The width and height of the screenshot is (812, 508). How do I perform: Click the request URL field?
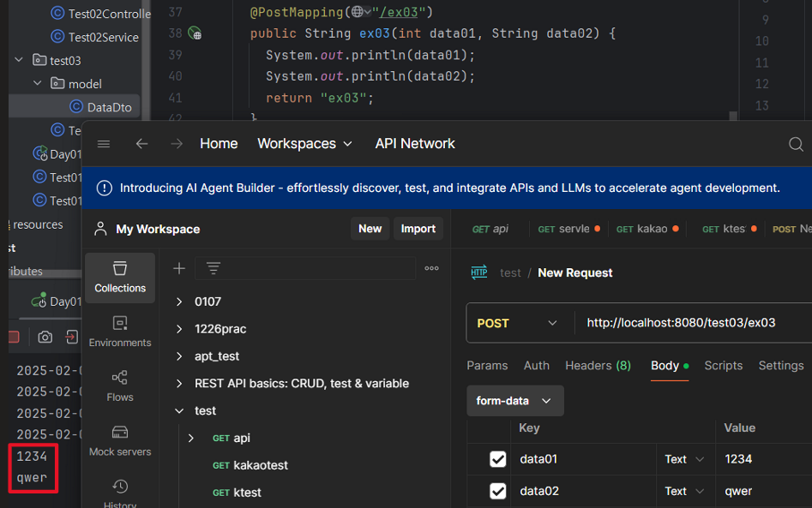coord(694,323)
